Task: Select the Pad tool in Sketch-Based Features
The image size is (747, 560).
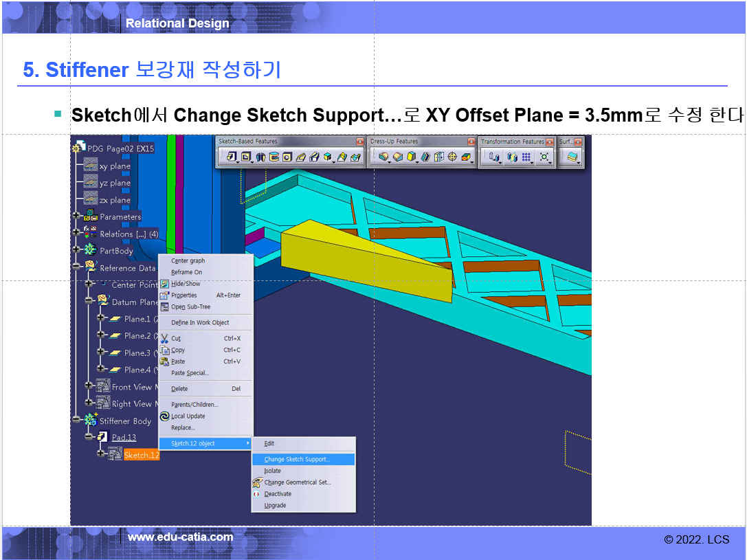Action: coord(230,157)
